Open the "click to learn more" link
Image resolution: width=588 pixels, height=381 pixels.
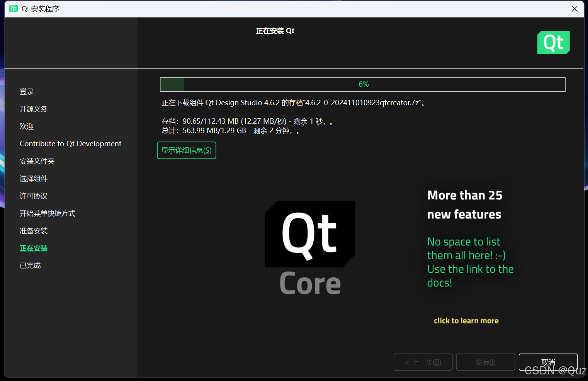point(466,320)
